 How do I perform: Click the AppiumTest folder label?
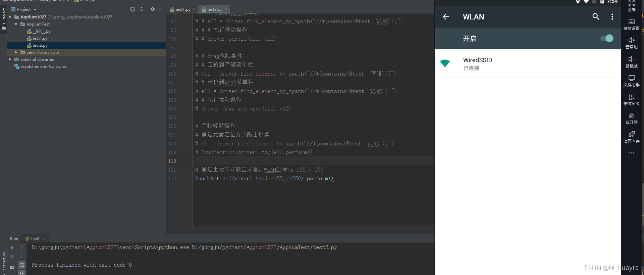[x=38, y=24]
